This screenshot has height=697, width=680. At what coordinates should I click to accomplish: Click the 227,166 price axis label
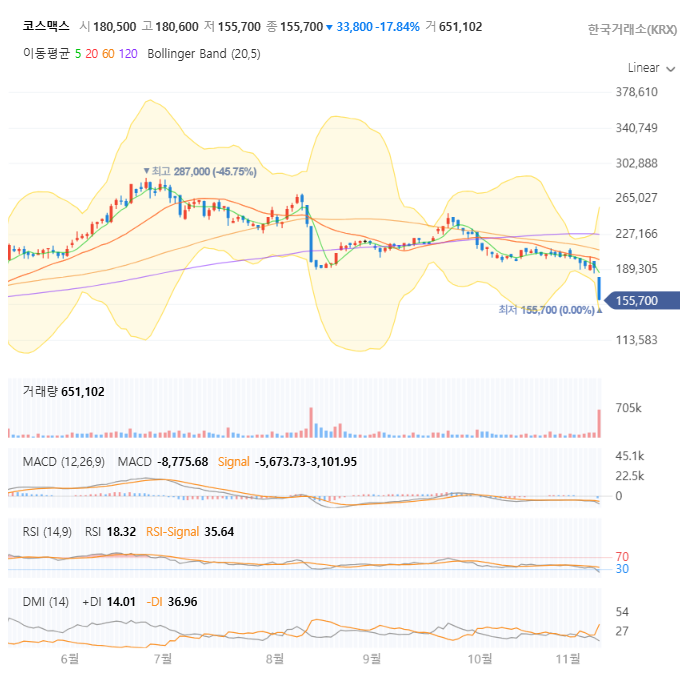636,234
